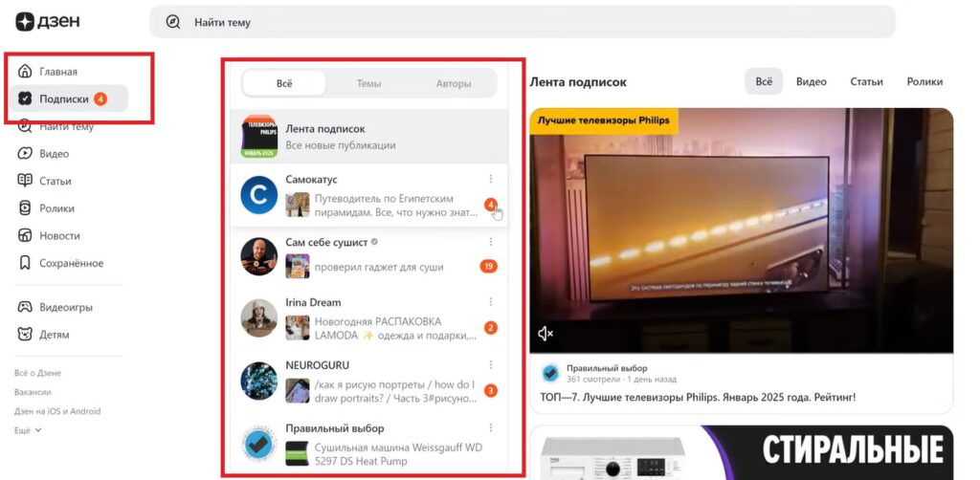The image size is (980, 480).
Task: Click the Лента подписок thumbnail image
Action: 258,137
